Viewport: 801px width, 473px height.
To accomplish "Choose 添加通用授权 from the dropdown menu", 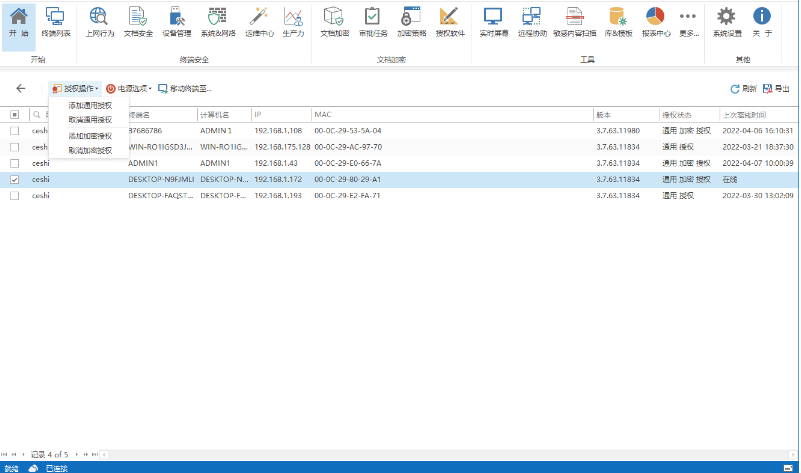I will 90,105.
